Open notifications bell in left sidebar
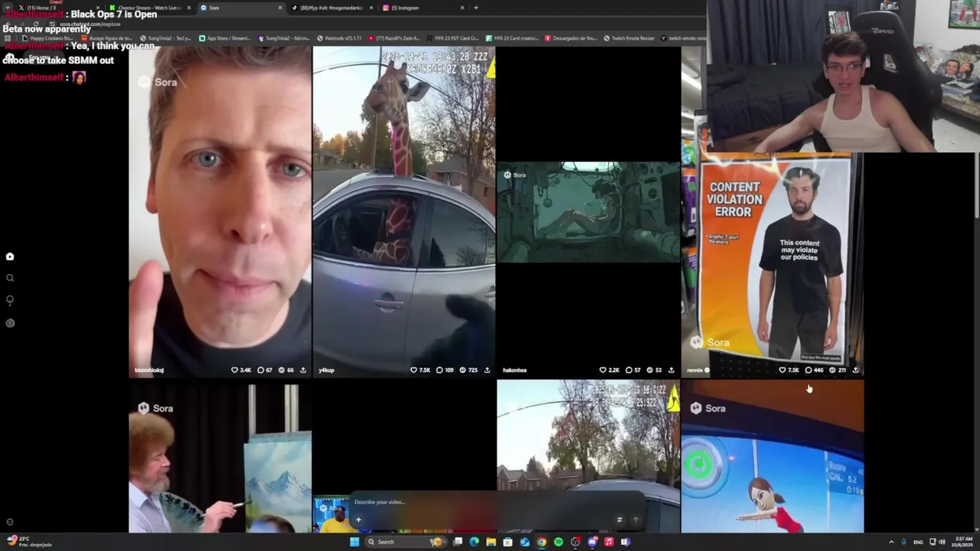This screenshot has height=551, width=980. [x=10, y=300]
